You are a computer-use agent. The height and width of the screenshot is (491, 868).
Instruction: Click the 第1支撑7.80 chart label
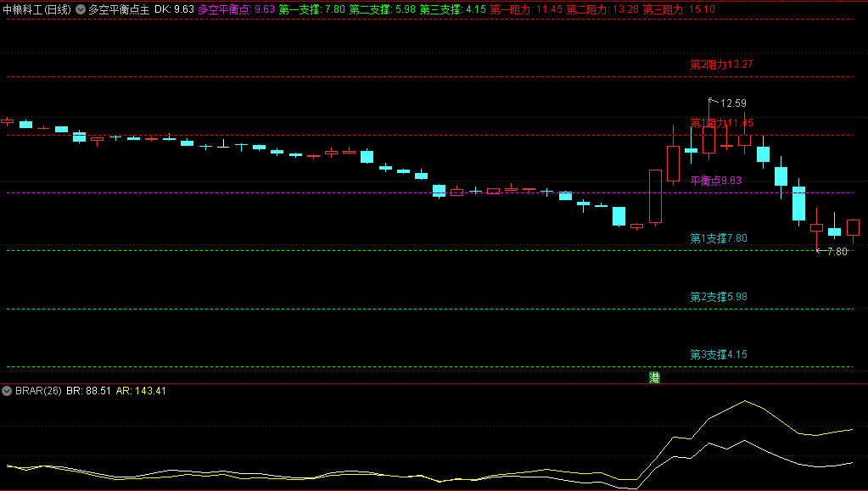coord(719,238)
